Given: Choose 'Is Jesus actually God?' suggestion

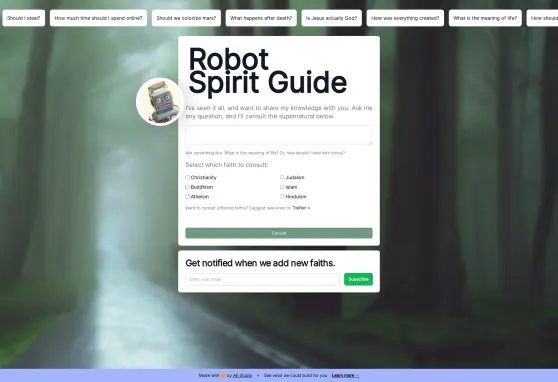Looking at the screenshot, I should pyautogui.click(x=331, y=18).
